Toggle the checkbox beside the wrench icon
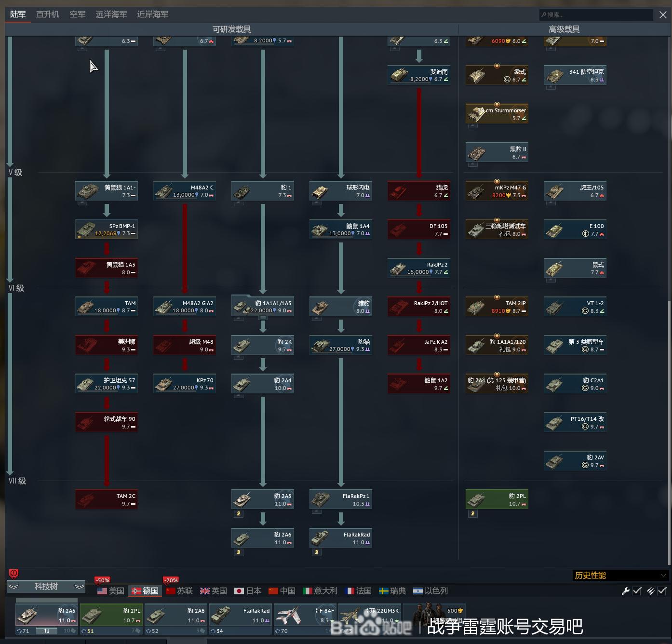The image size is (672, 644). pos(637,591)
